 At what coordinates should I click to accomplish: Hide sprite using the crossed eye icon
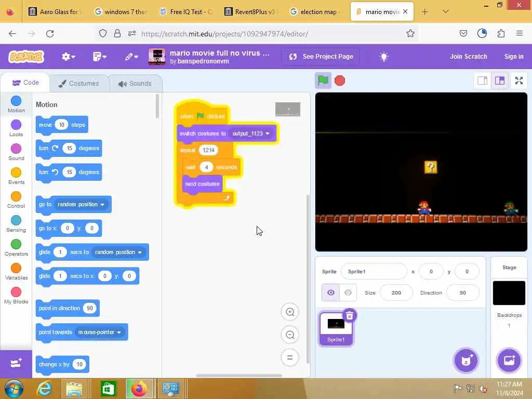pos(348,292)
